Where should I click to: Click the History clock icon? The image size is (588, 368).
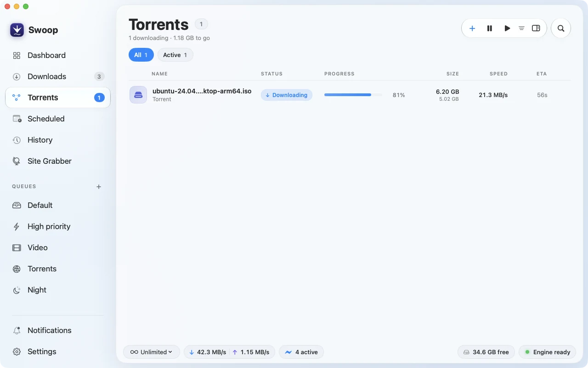coord(17,140)
